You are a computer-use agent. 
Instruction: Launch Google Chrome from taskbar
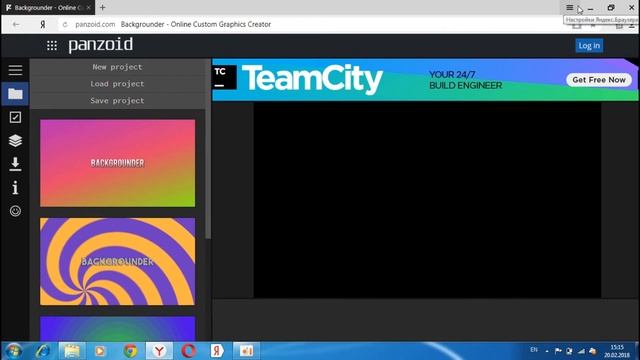[x=130, y=351]
